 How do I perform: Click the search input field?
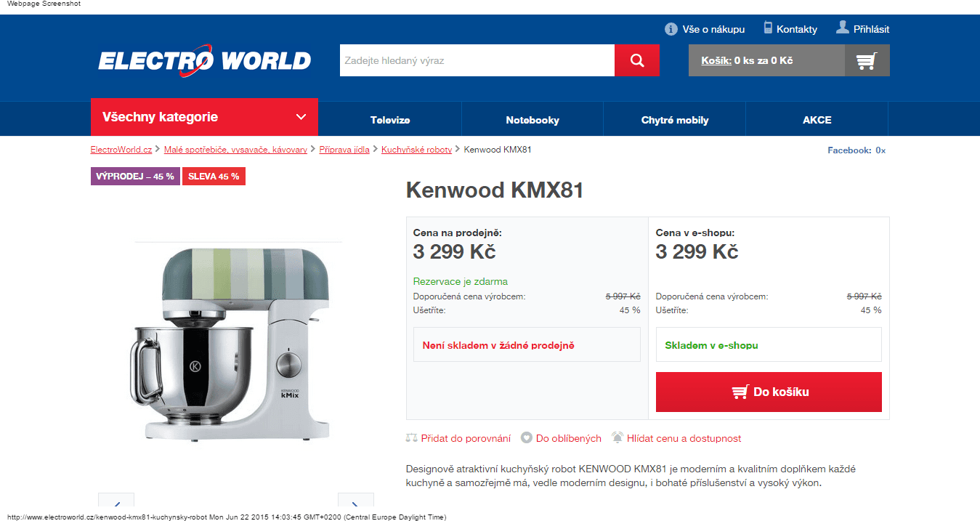(477, 60)
